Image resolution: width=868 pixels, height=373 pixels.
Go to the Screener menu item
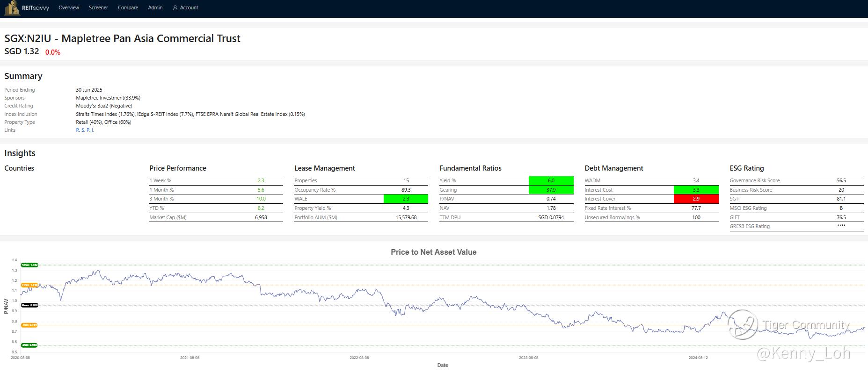click(x=98, y=8)
